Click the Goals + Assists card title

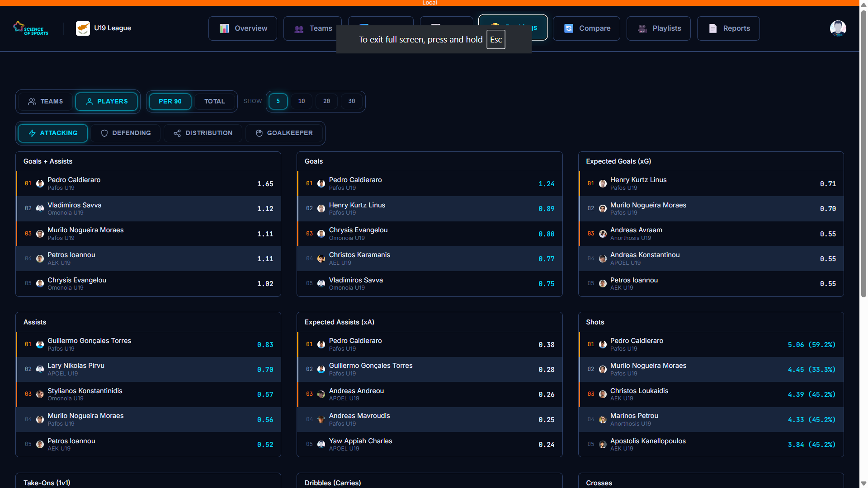coord(48,161)
